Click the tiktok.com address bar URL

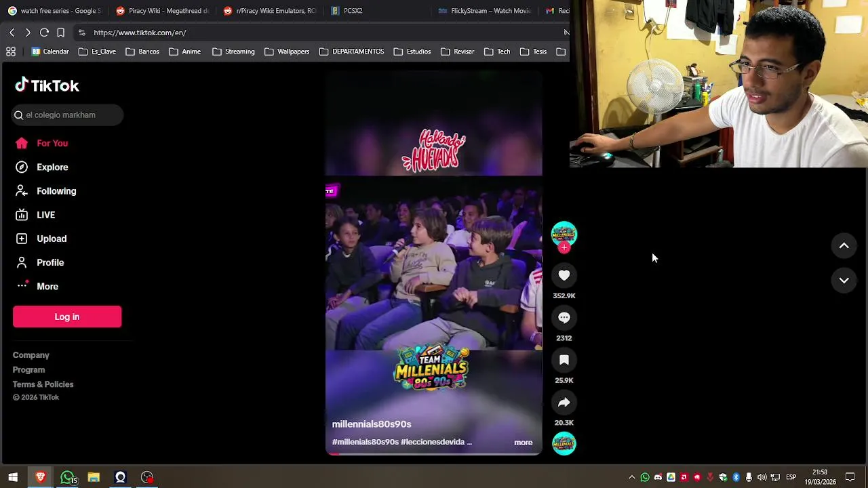click(140, 33)
